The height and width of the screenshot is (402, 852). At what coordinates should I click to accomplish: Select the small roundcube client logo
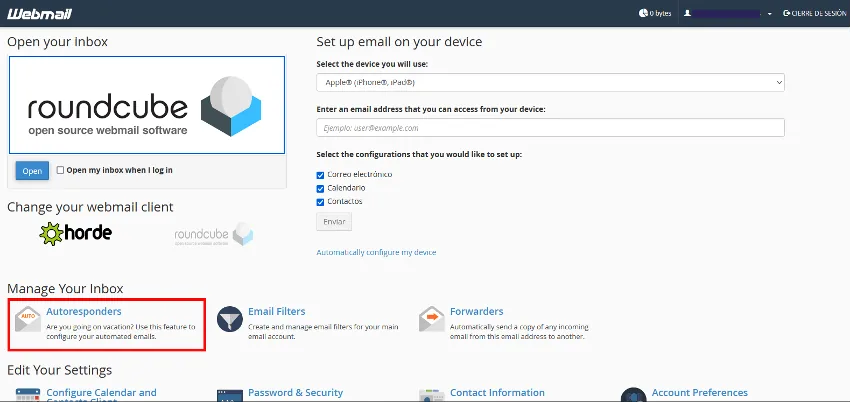(x=214, y=235)
